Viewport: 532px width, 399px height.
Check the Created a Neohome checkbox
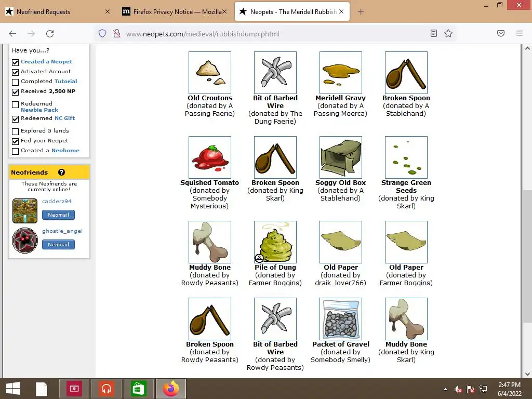(x=15, y=151)
